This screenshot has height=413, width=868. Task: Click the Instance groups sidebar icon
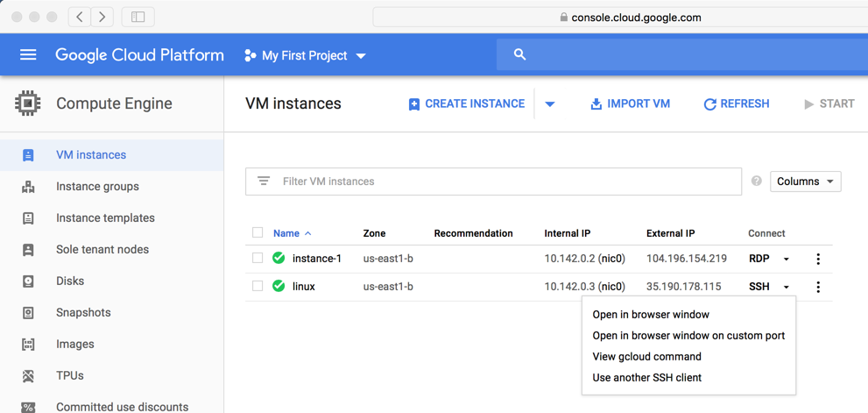coord(28,187)
